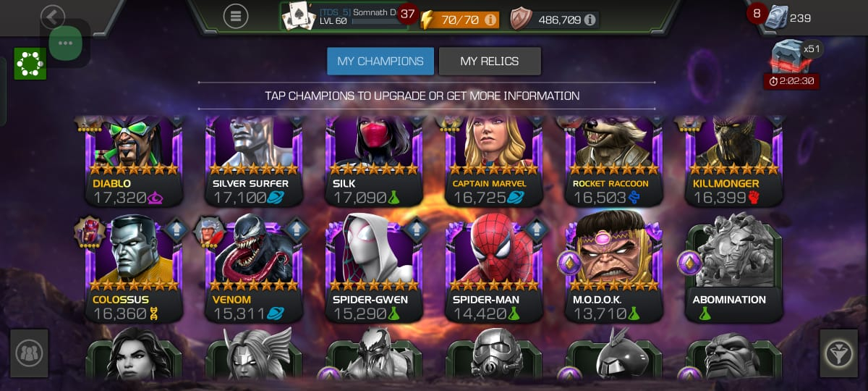Tap the energy bar showing 70/70
Screen dimensions: 868x391
point(460,20)
